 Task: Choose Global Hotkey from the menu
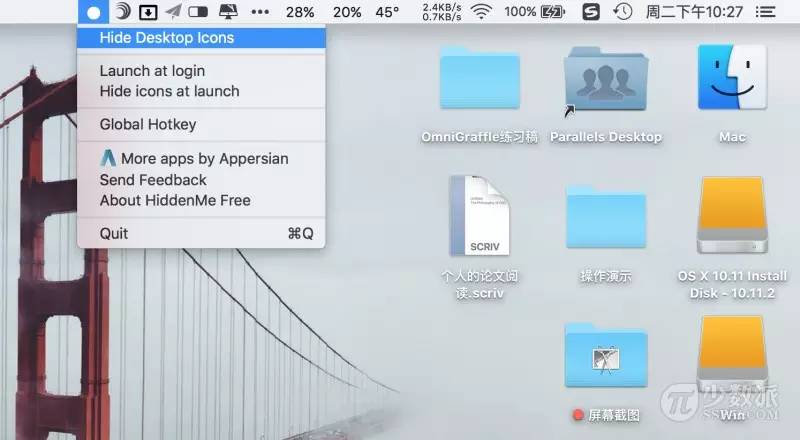[x=148, y=125]
